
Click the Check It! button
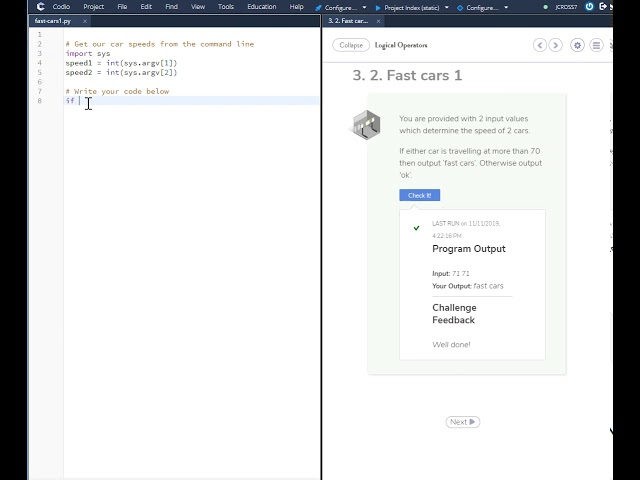click(x=420, y=195)
